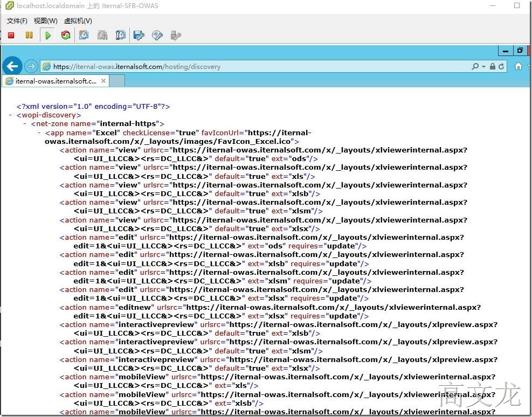Go back with the browser back arrow
Image resolution: width=532 pixels, height=417 pixels.
[x=12, y=66]
